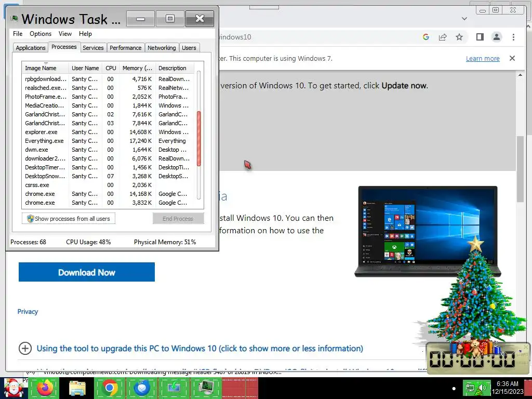Select the DesktopTimer... process row
This screenshot has height=399, width=532.
(x=108, y=167)
